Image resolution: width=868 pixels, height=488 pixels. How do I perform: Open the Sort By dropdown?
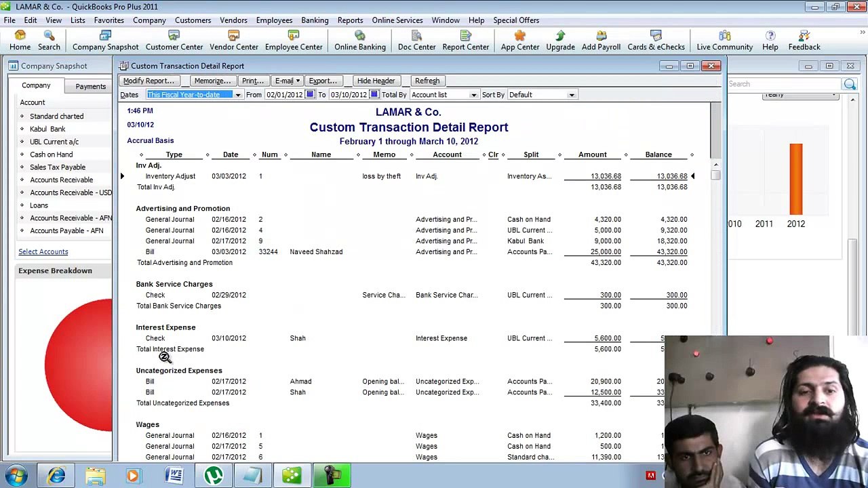coord(572,95)
